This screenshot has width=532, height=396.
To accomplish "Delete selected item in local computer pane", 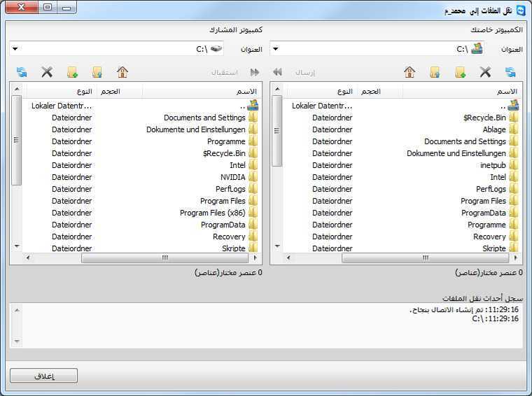I will [x=485, y=72].
